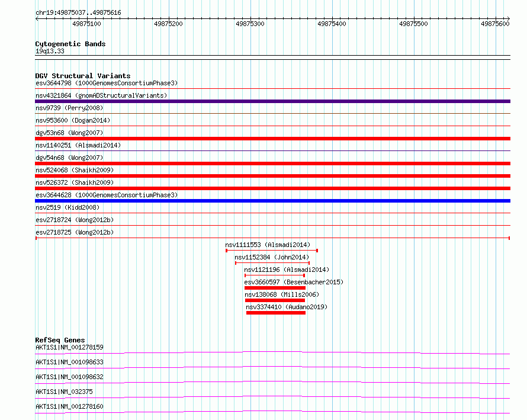Click the nsv1121196 (Alsmadi2014) label

[x=287, y=270]
